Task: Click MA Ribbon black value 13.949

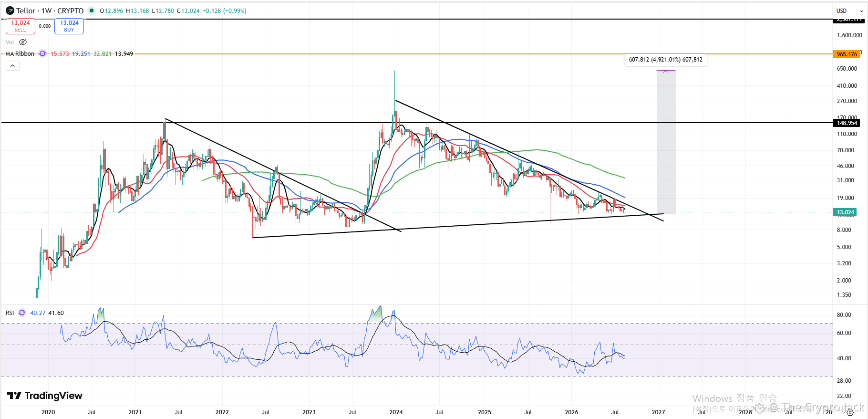Action: 124,53
